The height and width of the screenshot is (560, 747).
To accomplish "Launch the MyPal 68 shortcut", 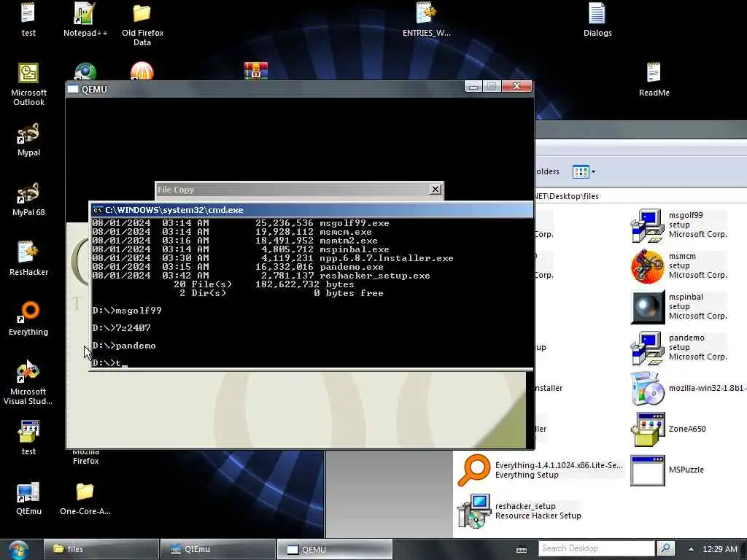I will click(28, 199).
